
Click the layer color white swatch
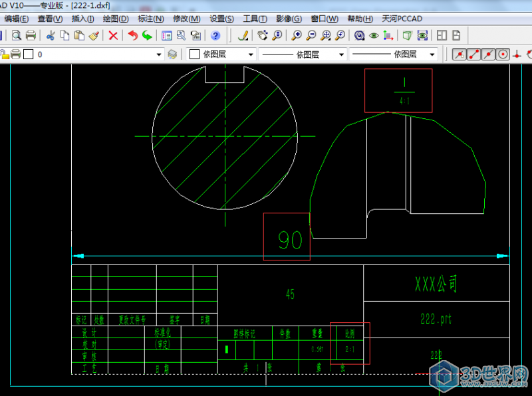click(28, 54)
